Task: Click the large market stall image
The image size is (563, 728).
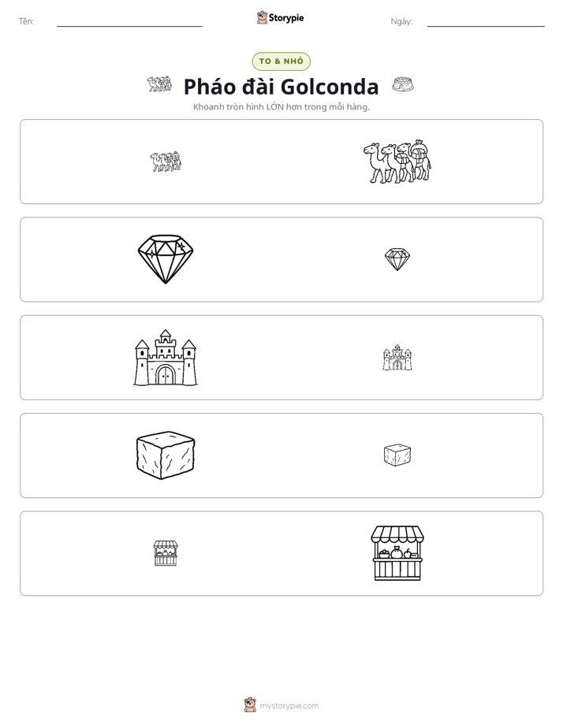Action: 397,553
